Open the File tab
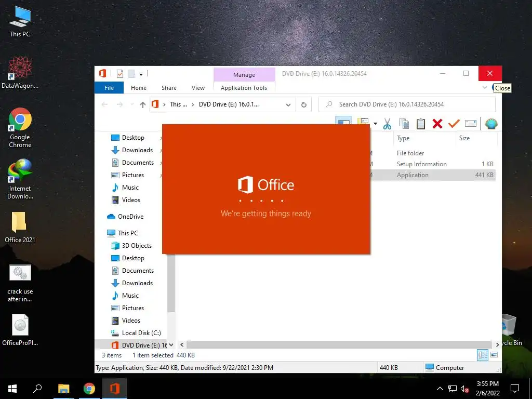The width and height of the screenshot is (532, 399). tap(109, 88)
